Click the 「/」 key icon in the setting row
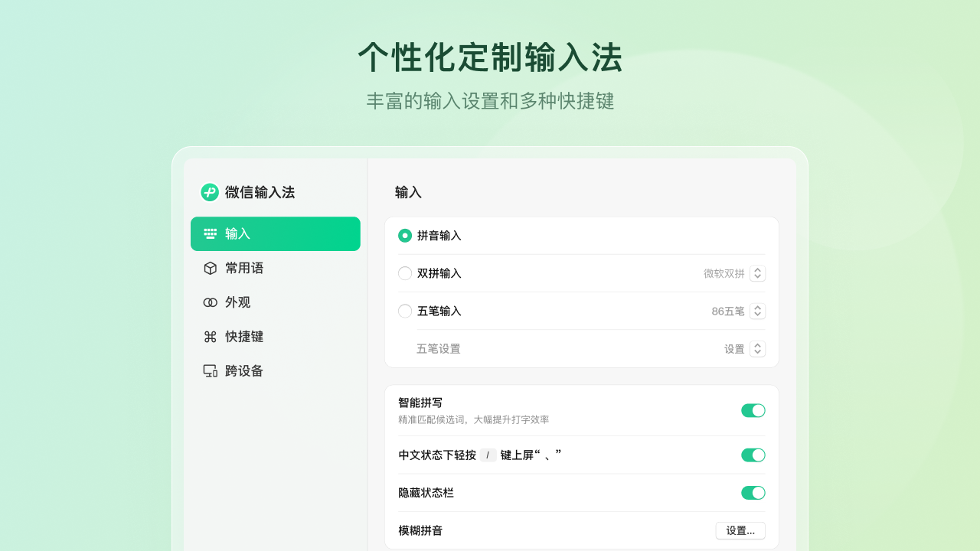Image resolution: width=980 pixels, height=551 pixels. 488,455
